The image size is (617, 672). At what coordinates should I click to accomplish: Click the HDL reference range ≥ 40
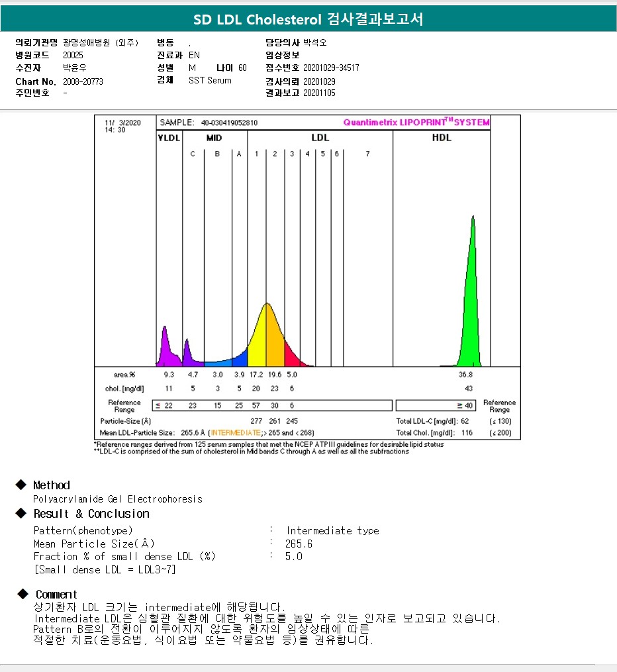point(465,405)
